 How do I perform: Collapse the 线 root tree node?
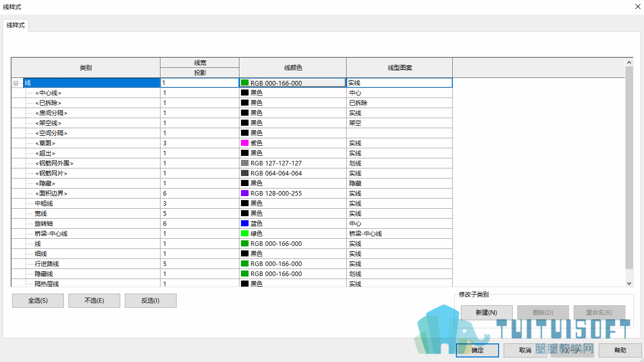(16, 83)
